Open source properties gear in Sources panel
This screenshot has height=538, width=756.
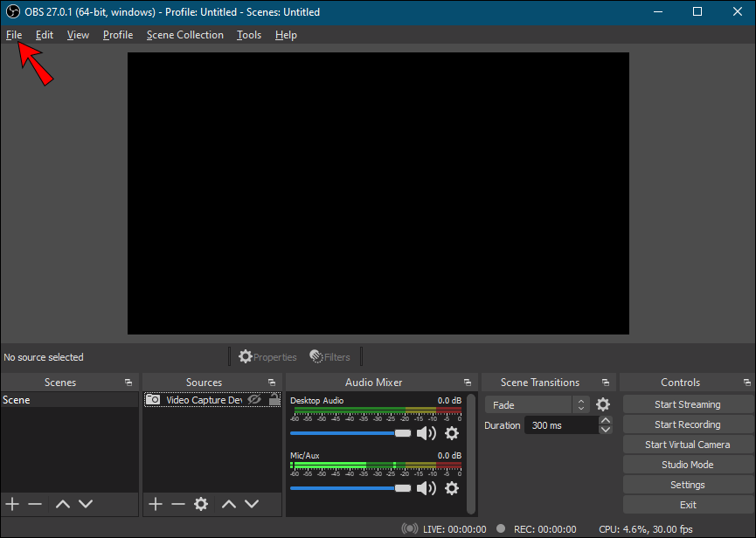(x=201, y=504)
